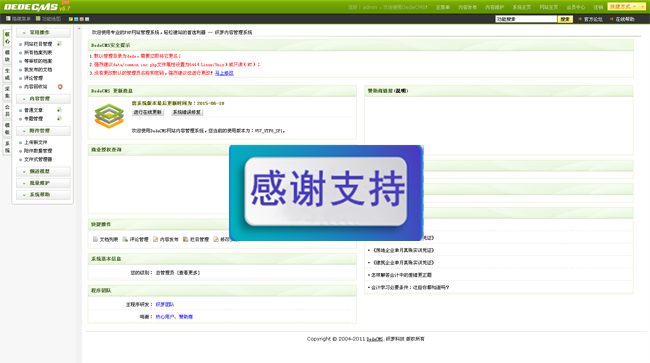
Task: Click the yellow 搜索 button
Action: (x=565, y=19)
